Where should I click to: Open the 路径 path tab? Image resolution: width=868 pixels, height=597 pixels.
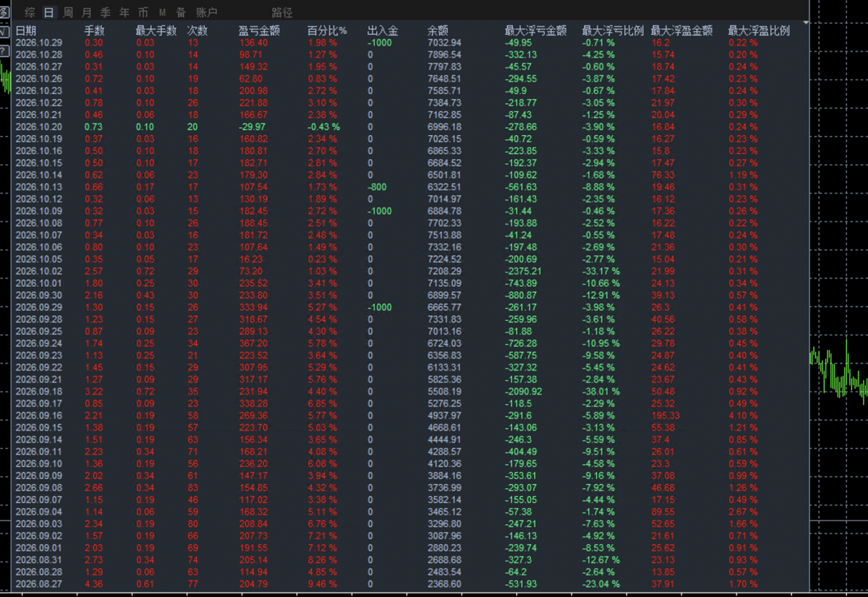pos(282,12)
